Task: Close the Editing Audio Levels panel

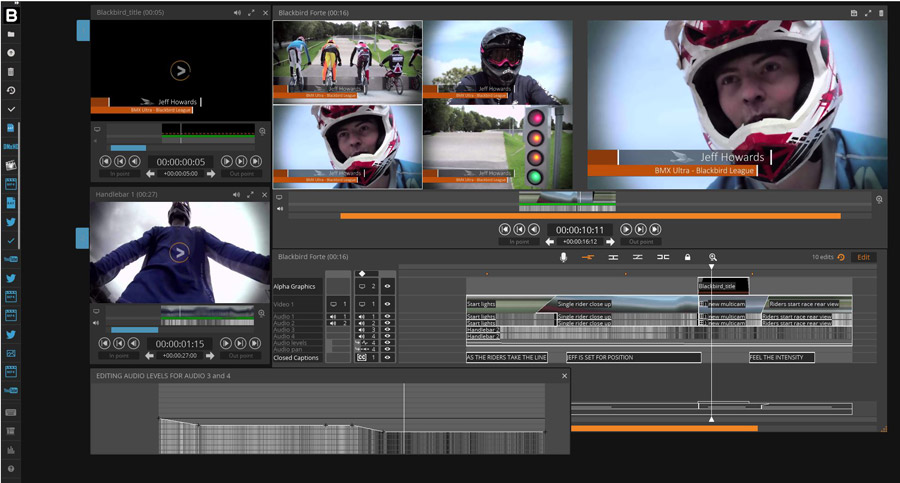Action: pos(564,376)
